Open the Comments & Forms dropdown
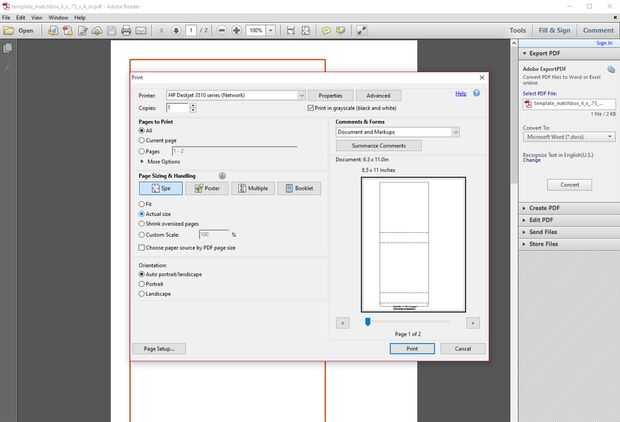Viewport: 620px width, 422px height. click(x=397, y=132)
